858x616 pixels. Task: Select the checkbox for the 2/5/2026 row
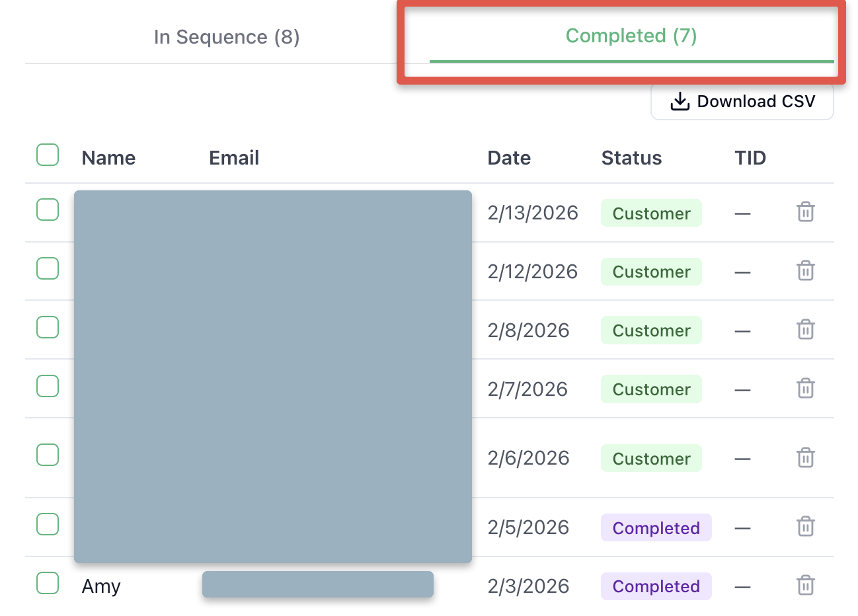[48, 524]
